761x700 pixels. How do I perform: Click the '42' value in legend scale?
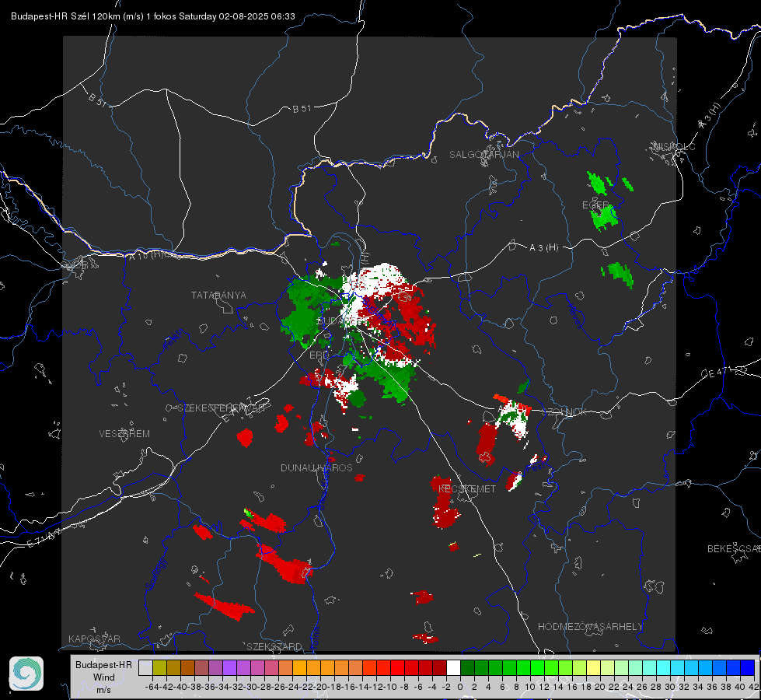(753, 687)
